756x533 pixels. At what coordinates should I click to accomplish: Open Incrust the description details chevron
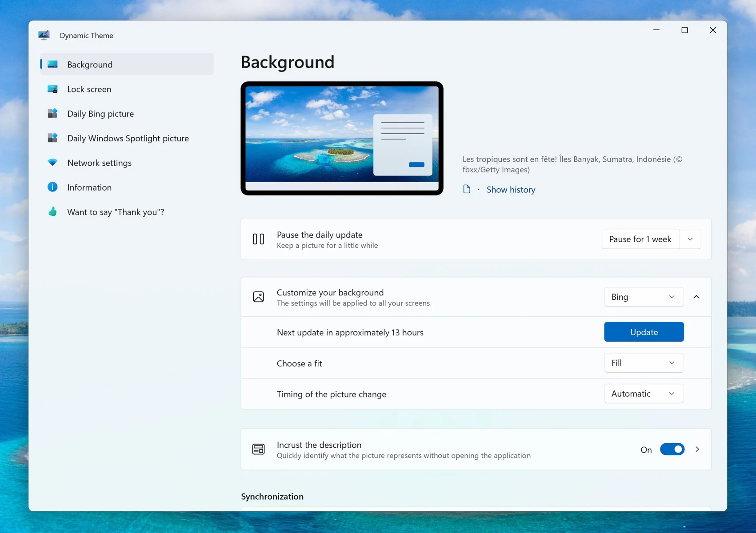pyautogui.click(x=697, y=449)
